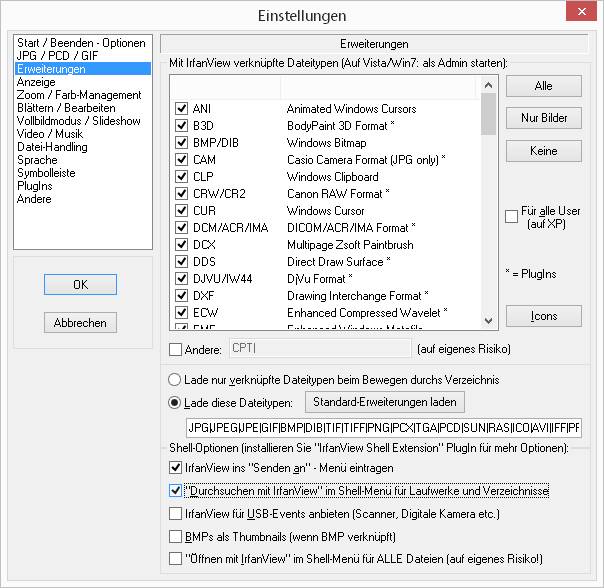Check the 'Andere' custom extensions checkbox
This screenshot has height=588, width=604.
point(176,349)
